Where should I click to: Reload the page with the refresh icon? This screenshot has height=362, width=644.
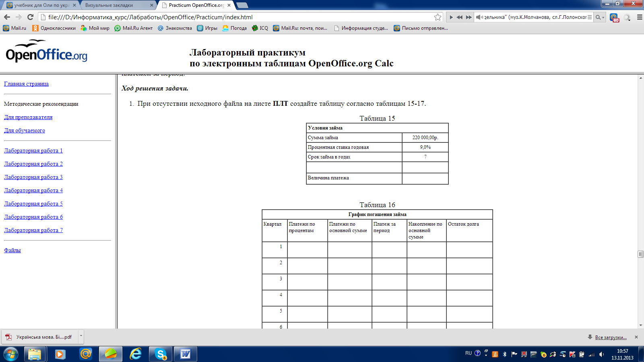click(x=30, y=17)
